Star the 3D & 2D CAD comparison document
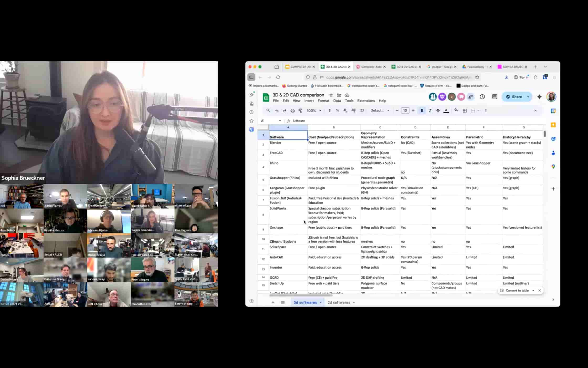 331,95
